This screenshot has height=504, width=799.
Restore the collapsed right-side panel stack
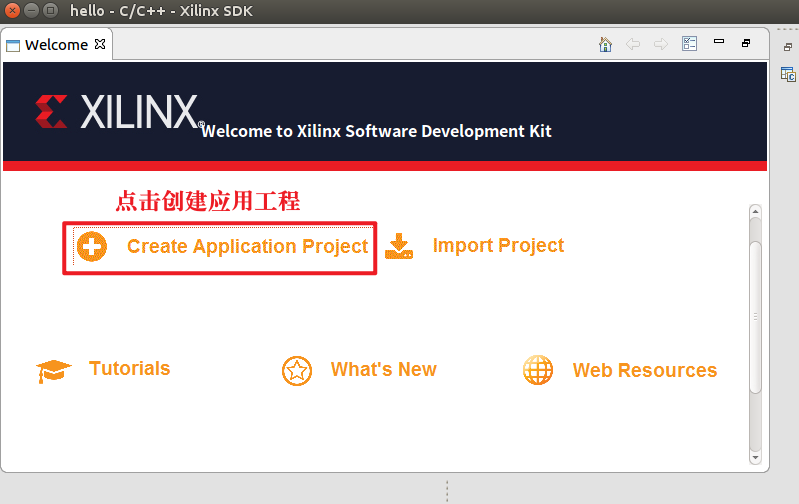point(788,47)
